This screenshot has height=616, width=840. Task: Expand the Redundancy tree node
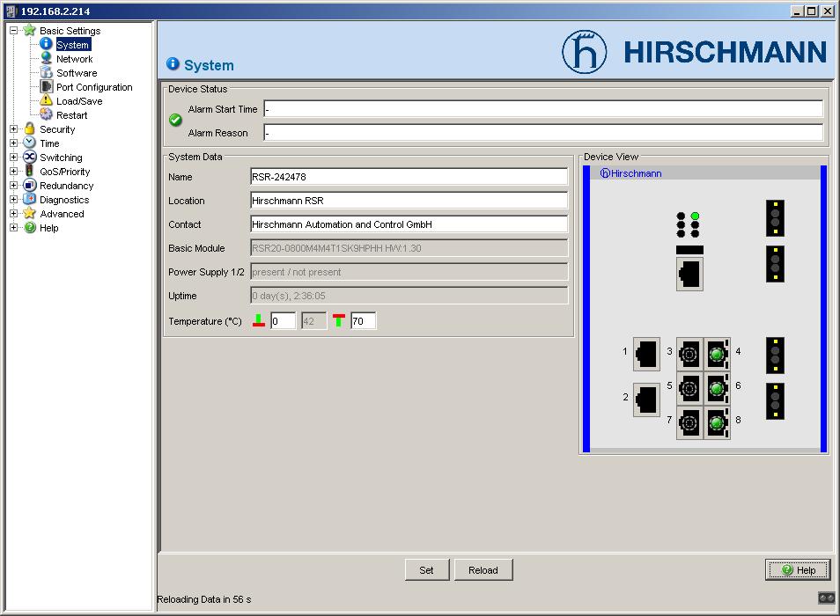pyautogui.click(x=13, y=185)
